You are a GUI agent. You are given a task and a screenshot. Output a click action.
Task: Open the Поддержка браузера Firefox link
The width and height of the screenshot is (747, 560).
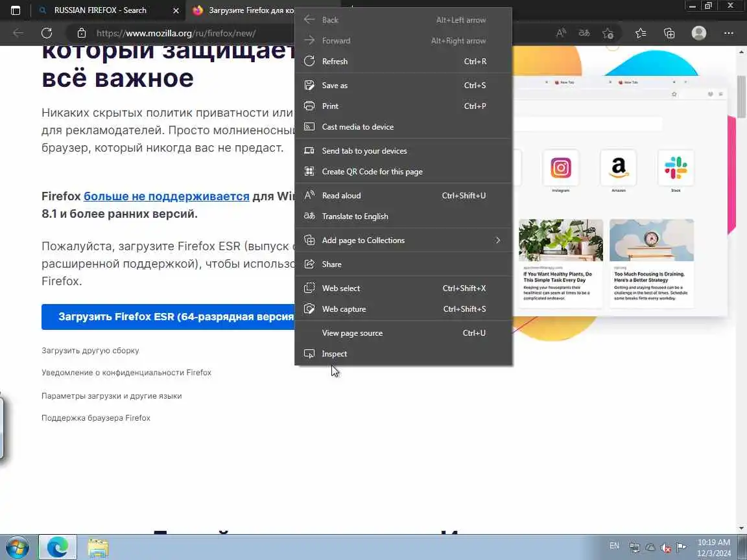click(96, 417)
